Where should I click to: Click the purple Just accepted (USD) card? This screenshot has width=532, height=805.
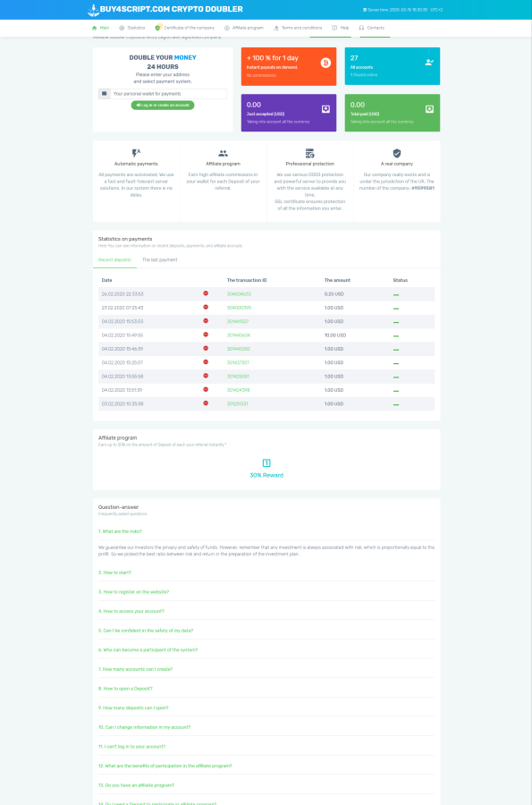click(x=289, y=113)
